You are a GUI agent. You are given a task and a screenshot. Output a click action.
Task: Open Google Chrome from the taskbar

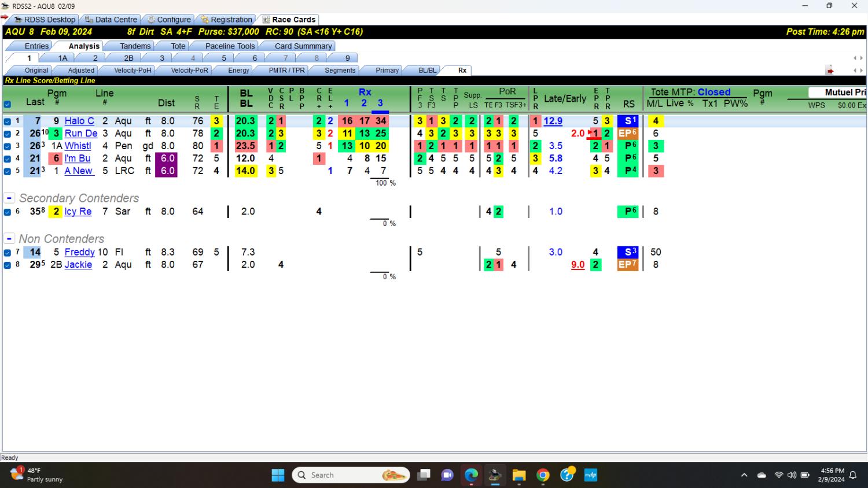543,475
